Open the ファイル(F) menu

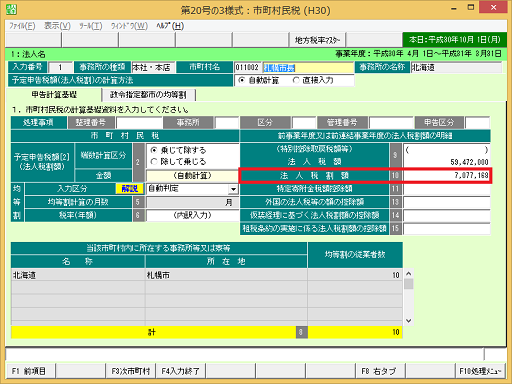[x=22, y=26]
